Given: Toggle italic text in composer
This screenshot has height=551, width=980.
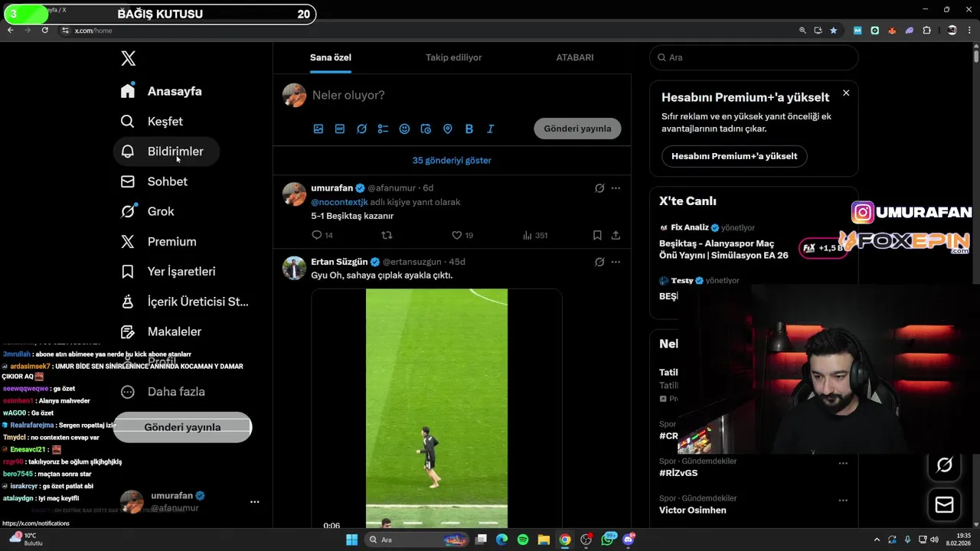Looking at the screenshot, I should click(x=491, y=129).
